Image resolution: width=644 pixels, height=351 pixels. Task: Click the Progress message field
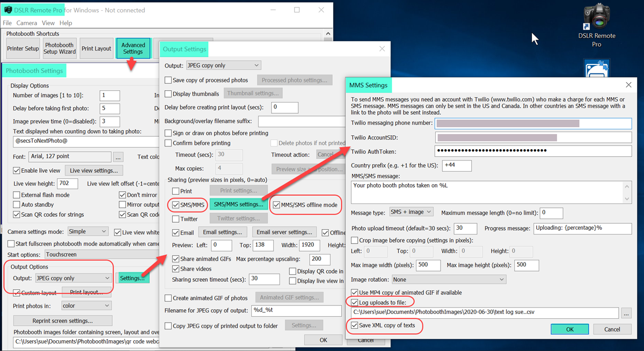pos(583,228)
